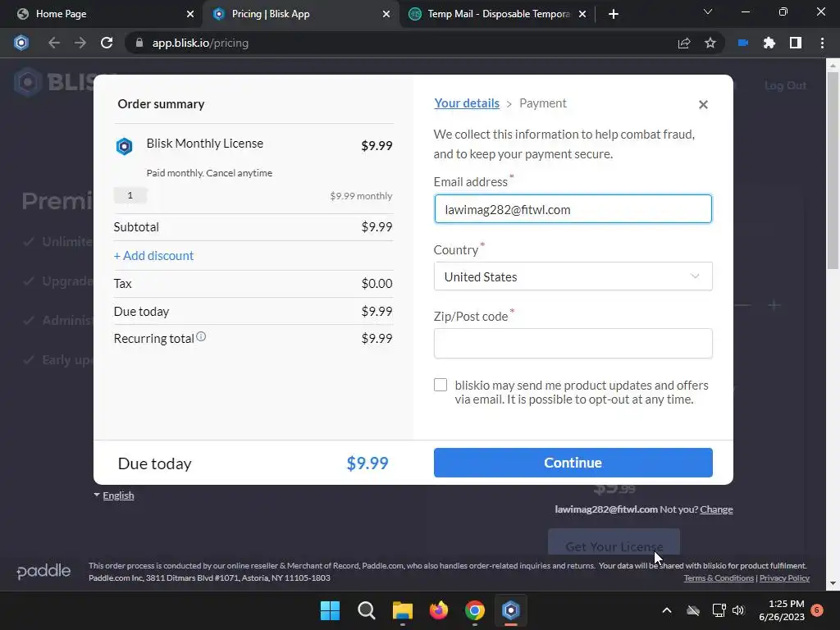This screenshot has width=840, height=630.
Task: Click the Log Out link behind the dialog
Action: pos(785,85)
